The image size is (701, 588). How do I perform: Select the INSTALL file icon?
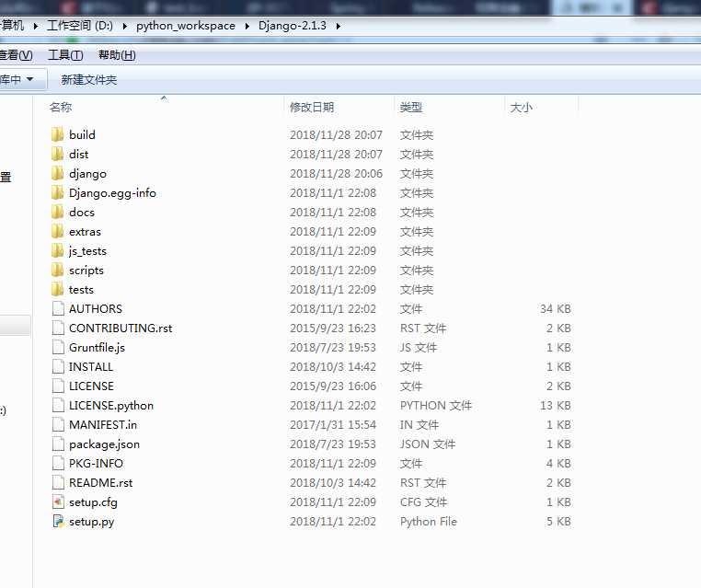(58, 366)
